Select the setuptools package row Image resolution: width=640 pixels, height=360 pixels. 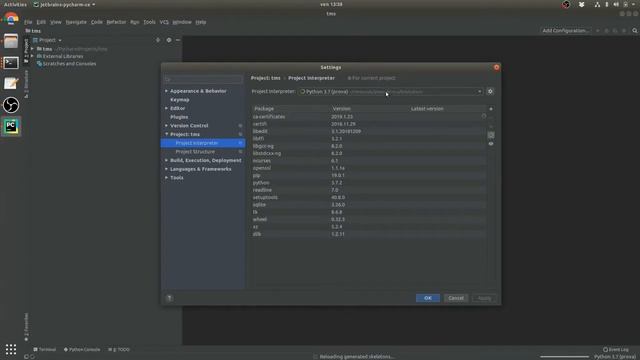(x=369, y=198)
